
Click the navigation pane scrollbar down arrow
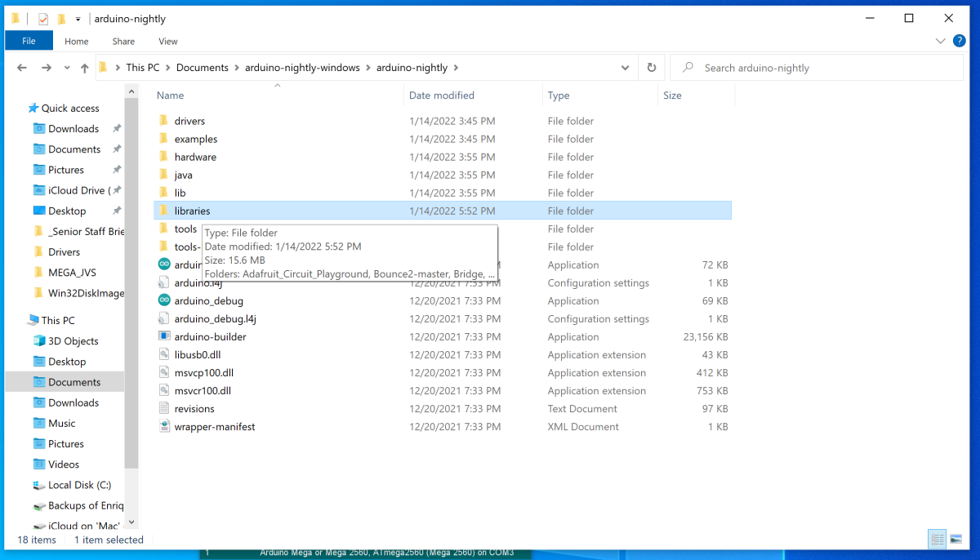click(131, 522)
